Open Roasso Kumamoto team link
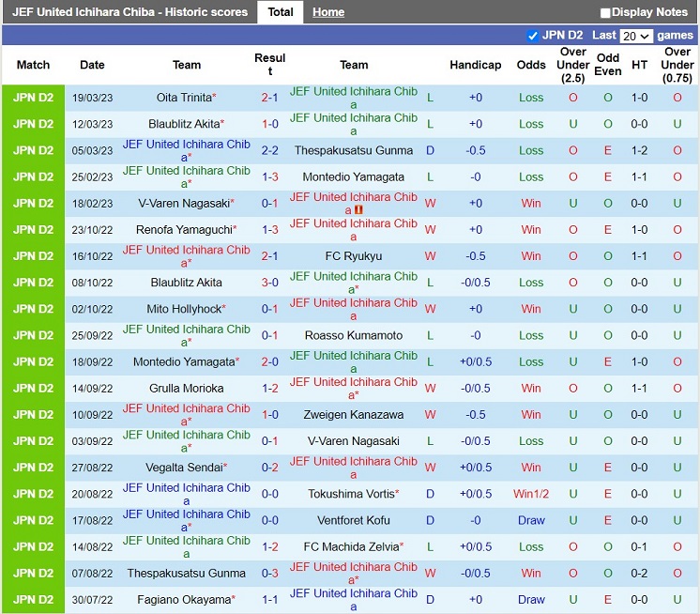Viewport: 700px width, 614px height. 354,335
